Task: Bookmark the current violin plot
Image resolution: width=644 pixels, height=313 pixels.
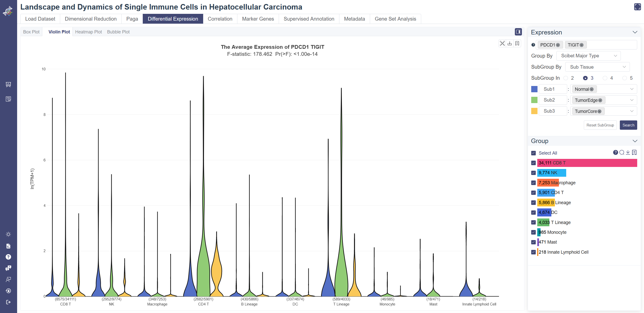Action: 517,43
